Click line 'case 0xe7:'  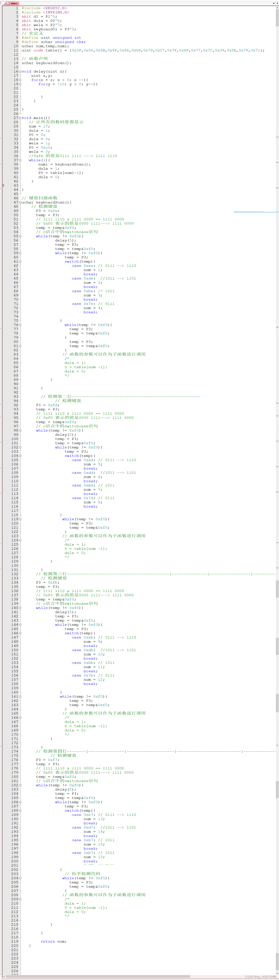pos(104,815)
